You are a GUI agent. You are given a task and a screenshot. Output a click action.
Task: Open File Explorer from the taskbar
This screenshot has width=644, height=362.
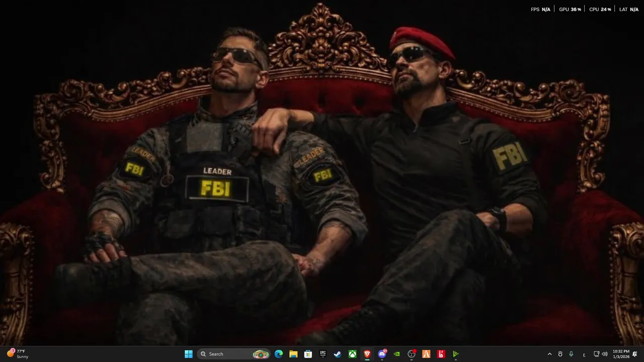293,354
